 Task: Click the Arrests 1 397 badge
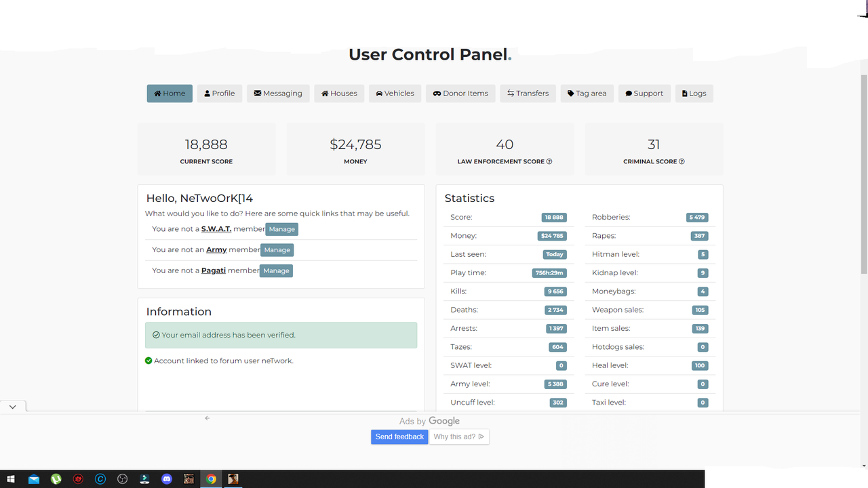(x=556, y=329)
